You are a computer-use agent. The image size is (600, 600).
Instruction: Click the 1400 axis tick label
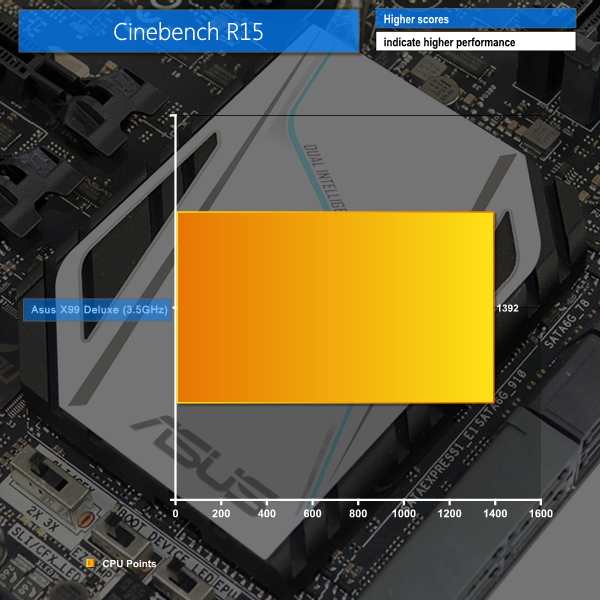click(495, 514)
